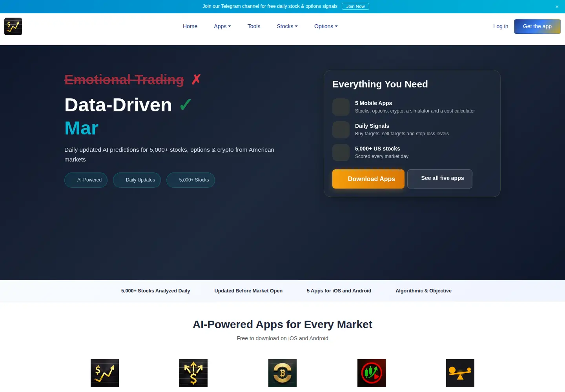Click See all five apps button
Viewport: 565px width, 392px height.
point(440,179)
